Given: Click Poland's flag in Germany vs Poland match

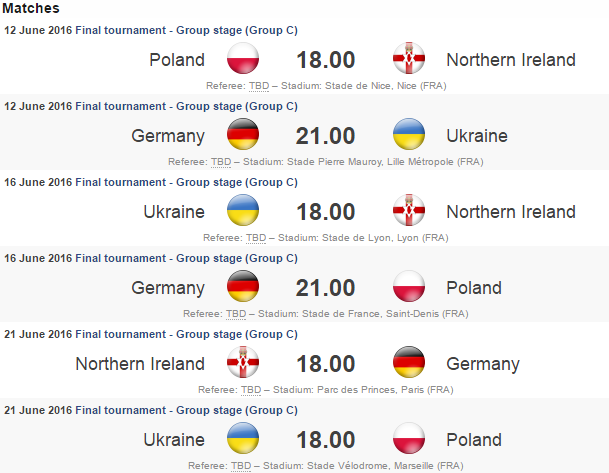Looking at the screenshot, I should [410, 288].
